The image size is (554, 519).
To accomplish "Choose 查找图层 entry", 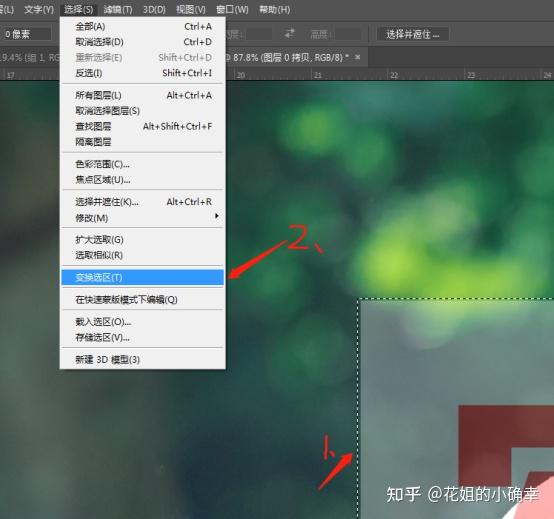I will [x=143, y=126].
